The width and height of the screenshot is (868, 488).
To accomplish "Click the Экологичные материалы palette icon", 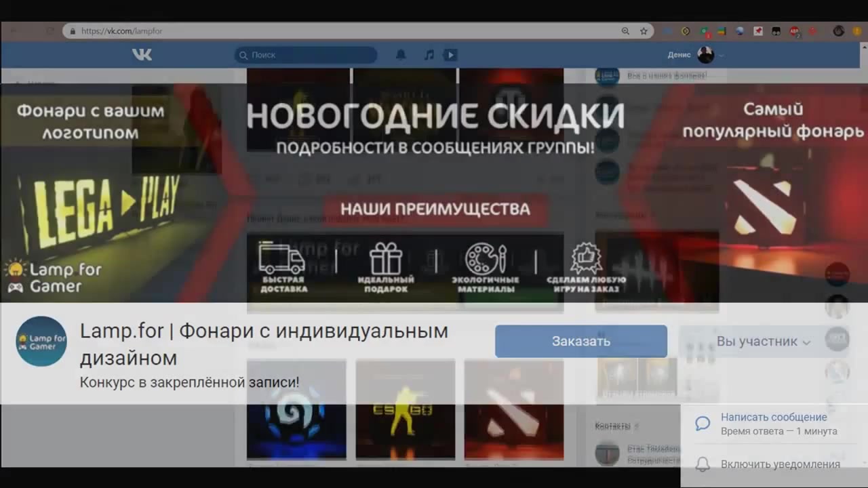I will (x=486, y=258).
